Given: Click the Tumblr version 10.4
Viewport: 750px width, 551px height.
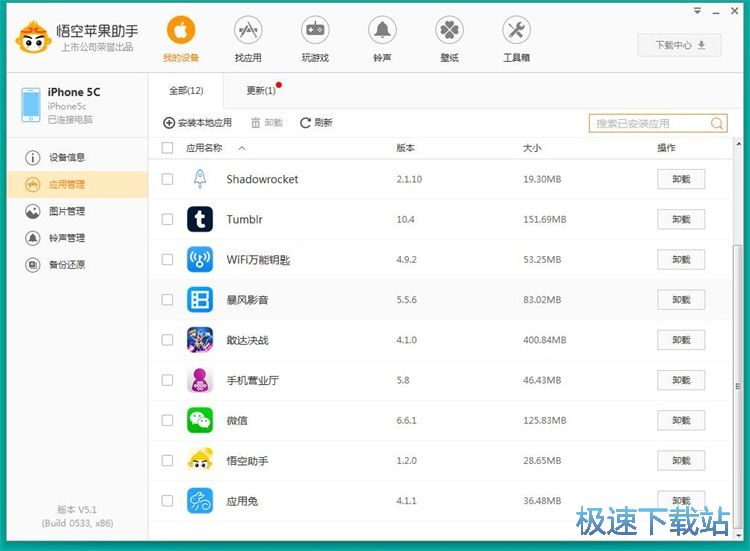Looking at the screenshot, I should point(405,220).
